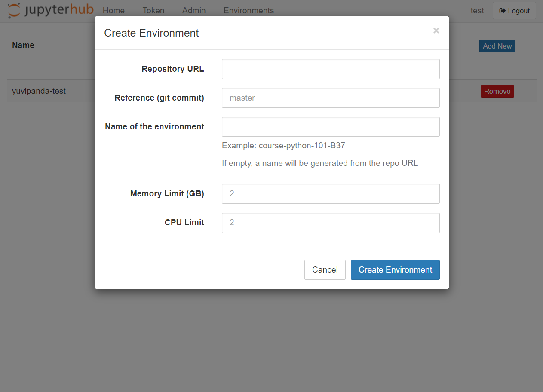
Task: Remove the yuvipanda-test environment
Action: (497, 91)
